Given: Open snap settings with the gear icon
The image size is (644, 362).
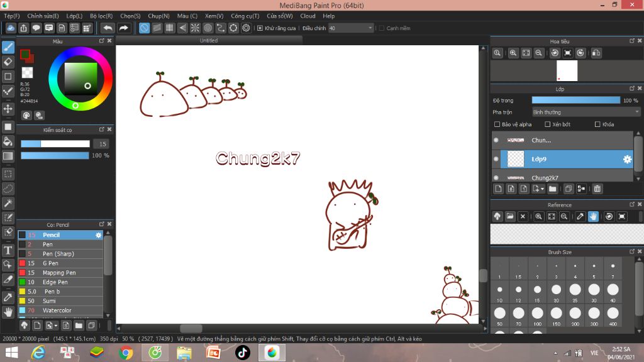Looking at the screenshot, I should (x=246, y=28).
